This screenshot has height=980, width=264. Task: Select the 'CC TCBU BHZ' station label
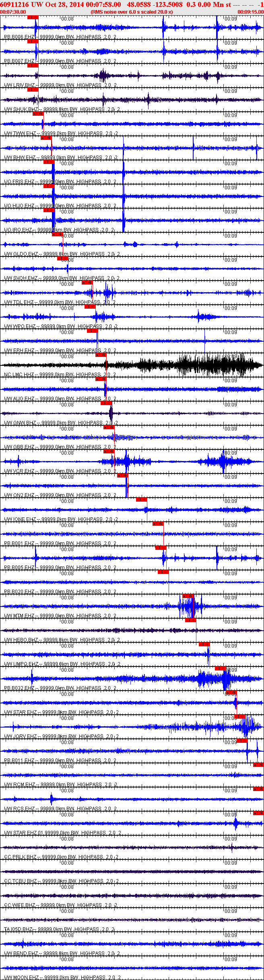click(21, 881)
